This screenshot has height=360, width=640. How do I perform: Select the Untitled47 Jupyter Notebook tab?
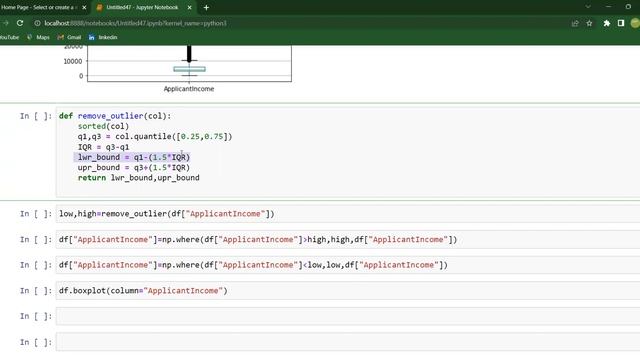click(x=143, y=7)
